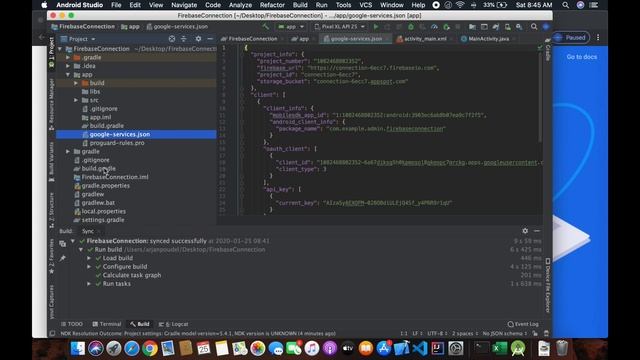Viewport: 640px width, 360px height.
Task: Expand the Load build node
Action: point(89,258)
